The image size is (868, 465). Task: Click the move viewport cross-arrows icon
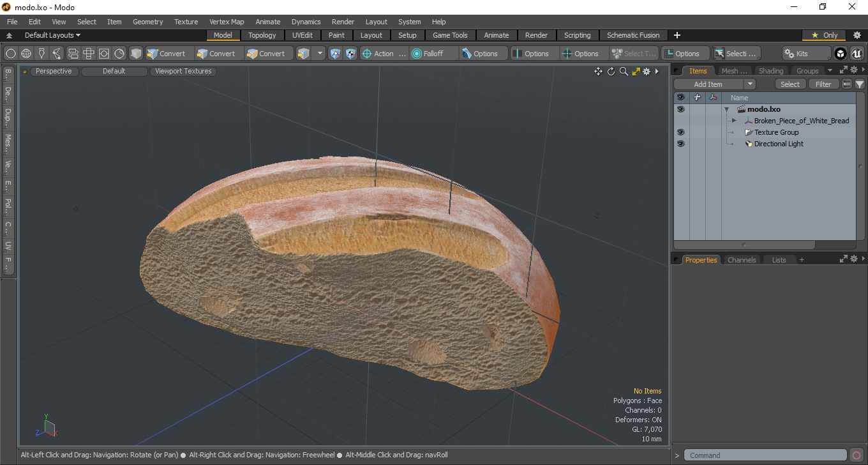(598, 72)
